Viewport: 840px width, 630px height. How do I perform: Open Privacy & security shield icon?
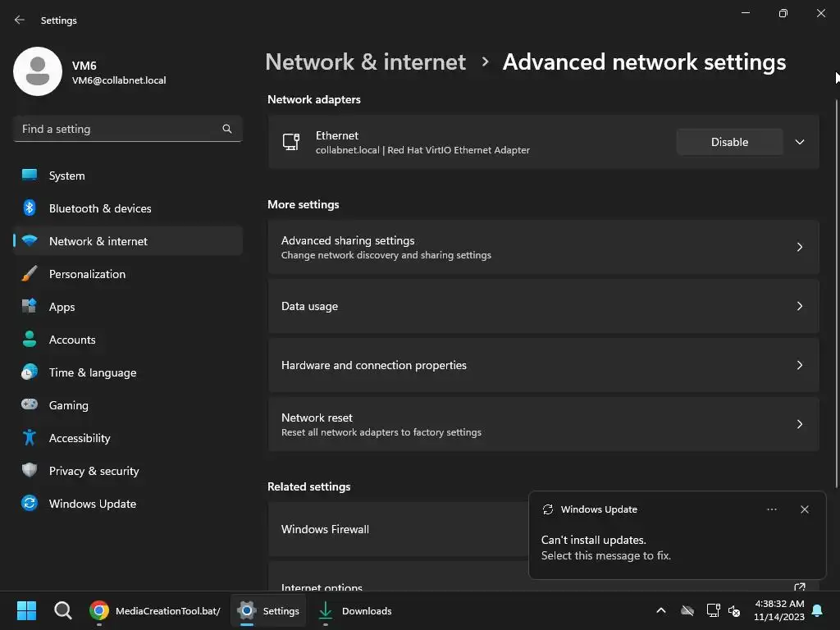point(30,471)
